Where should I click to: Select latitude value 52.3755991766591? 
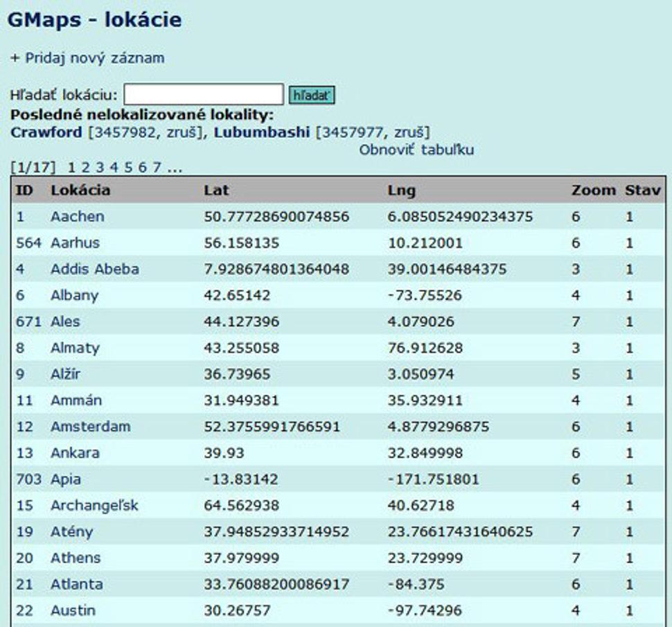click(x=272, y=426)
